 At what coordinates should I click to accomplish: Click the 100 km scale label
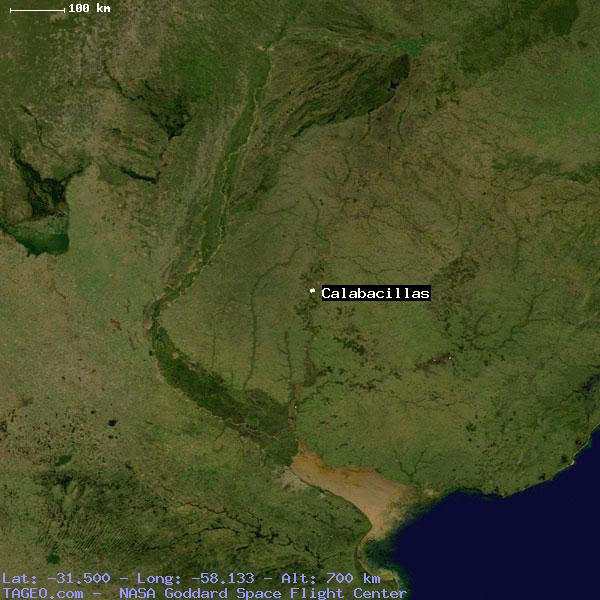pyautogui.click(x=90, y=8)
